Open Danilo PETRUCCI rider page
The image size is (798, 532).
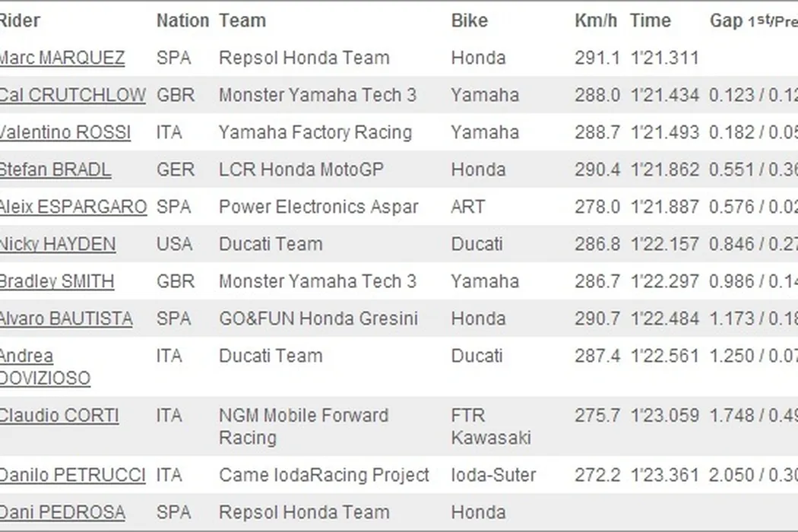[72, 475]
